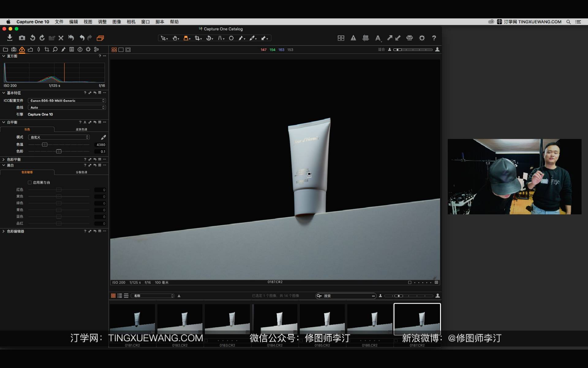Click the Import images download-arrow icon

pyautogui.click(x=10, y=38)
